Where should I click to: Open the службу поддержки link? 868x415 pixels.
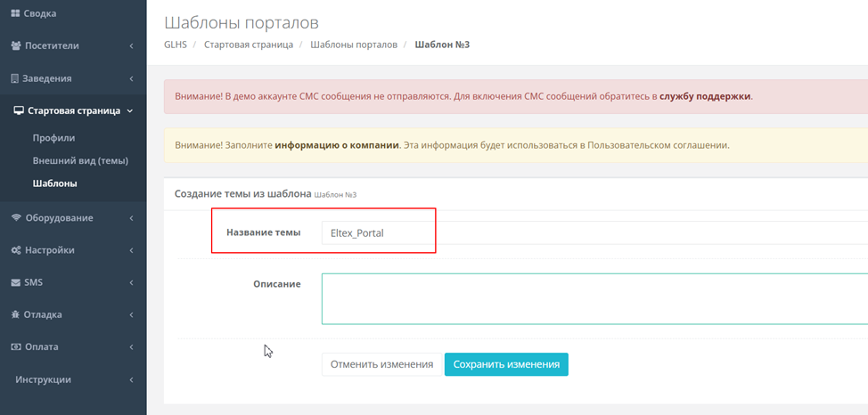(705, 96)
